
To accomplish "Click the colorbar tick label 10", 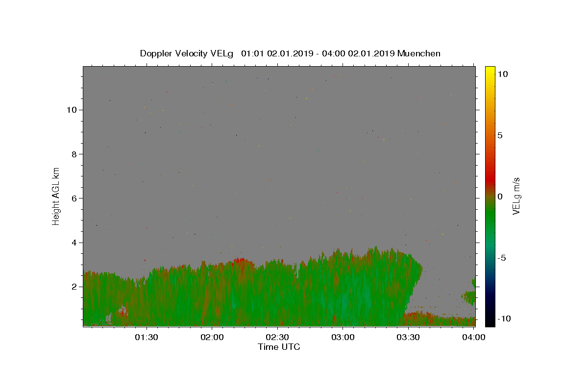I will tap(502, 73).
